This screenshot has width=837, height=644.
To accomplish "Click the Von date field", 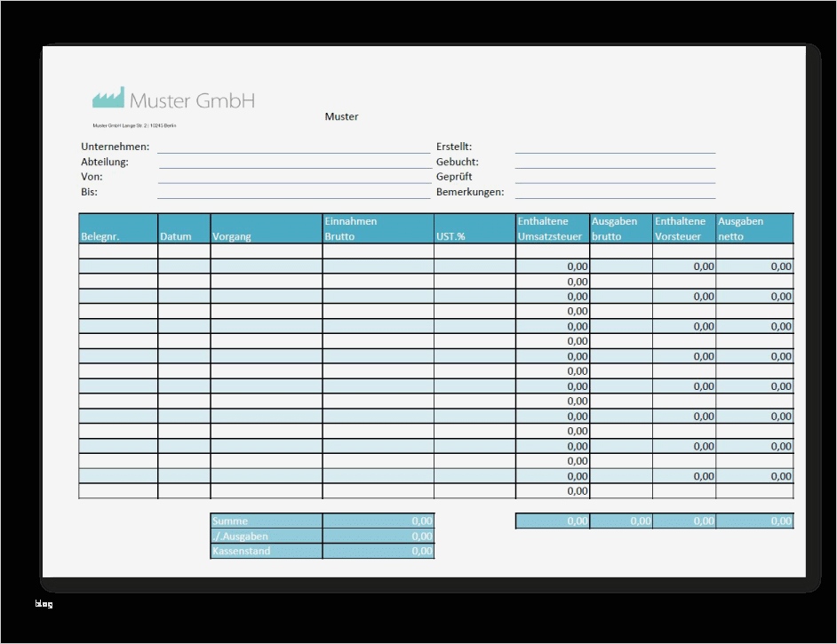I will click(293, 181).
